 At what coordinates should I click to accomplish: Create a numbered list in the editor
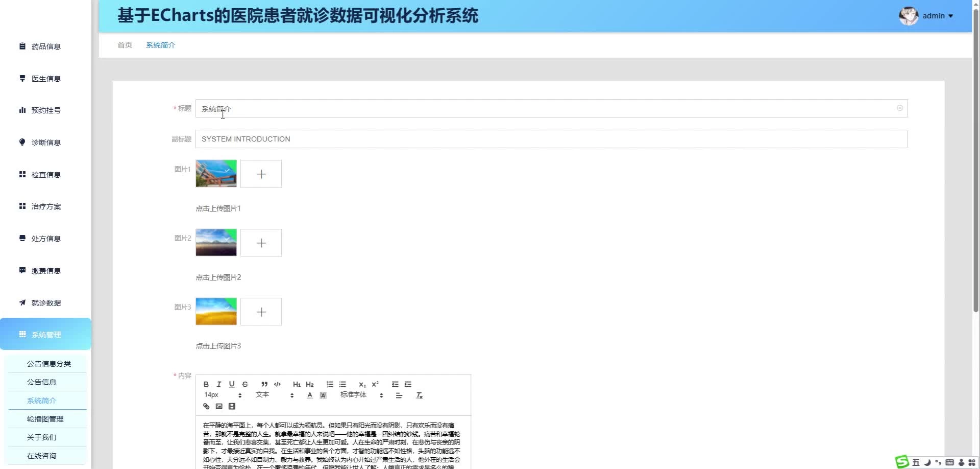click(x=330, y=384)
